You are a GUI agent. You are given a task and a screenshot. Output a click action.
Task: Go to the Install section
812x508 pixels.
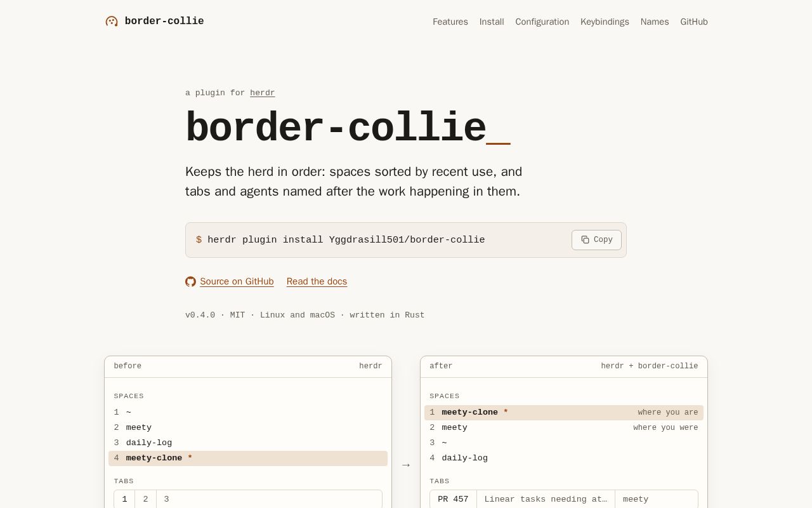coord(492,22)
